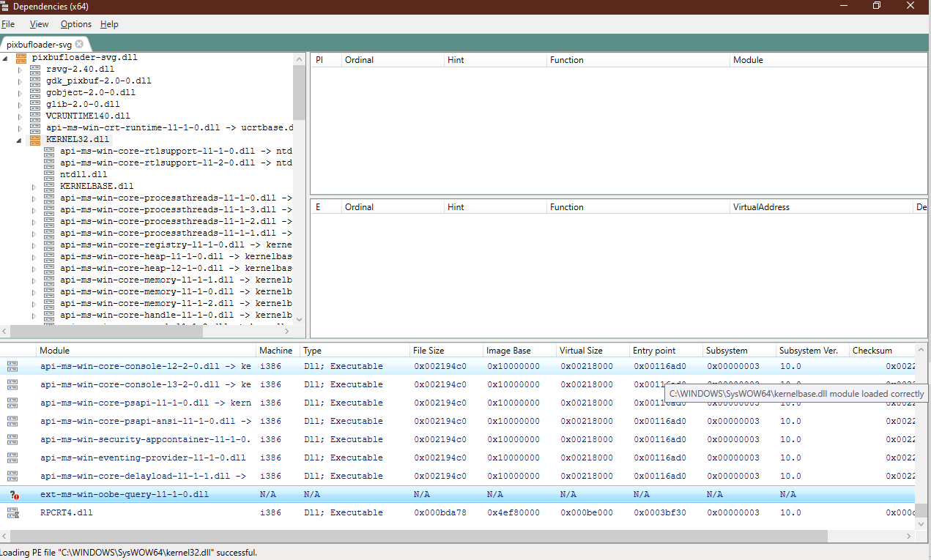Click icon of api-ms-win-core-console-l2-2-0.dll list row

click(13, 366)
